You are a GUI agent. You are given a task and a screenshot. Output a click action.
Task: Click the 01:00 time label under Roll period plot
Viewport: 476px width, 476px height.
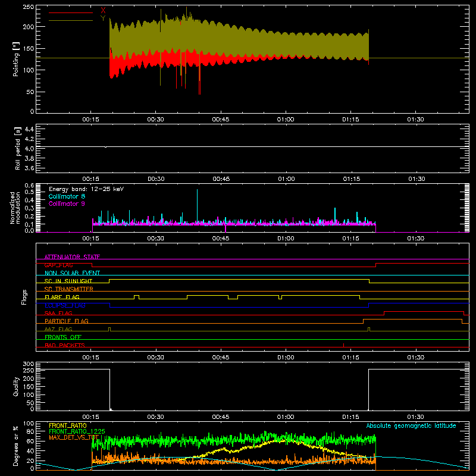click(x=286, y=179)
